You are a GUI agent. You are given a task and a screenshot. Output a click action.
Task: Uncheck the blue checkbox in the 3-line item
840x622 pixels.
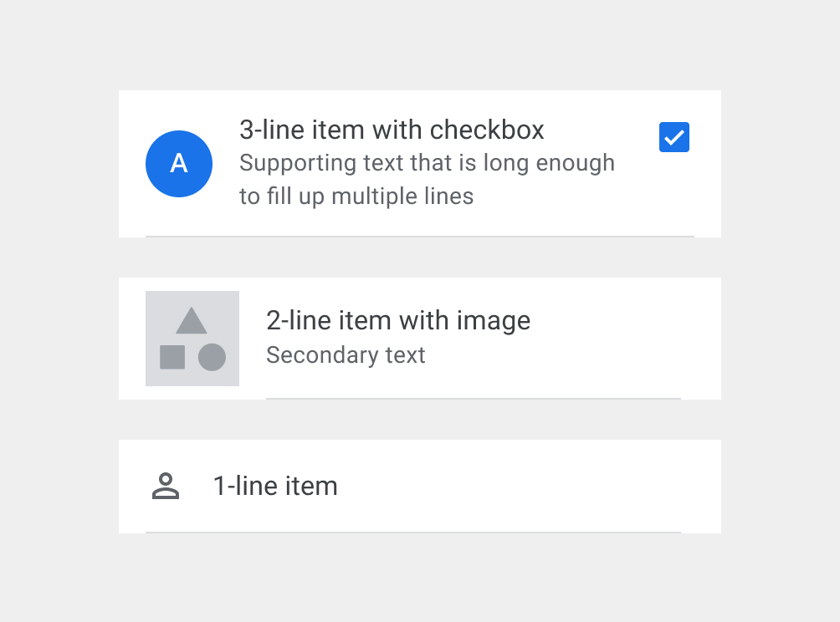pyautogui.click(x=674, y=137)
